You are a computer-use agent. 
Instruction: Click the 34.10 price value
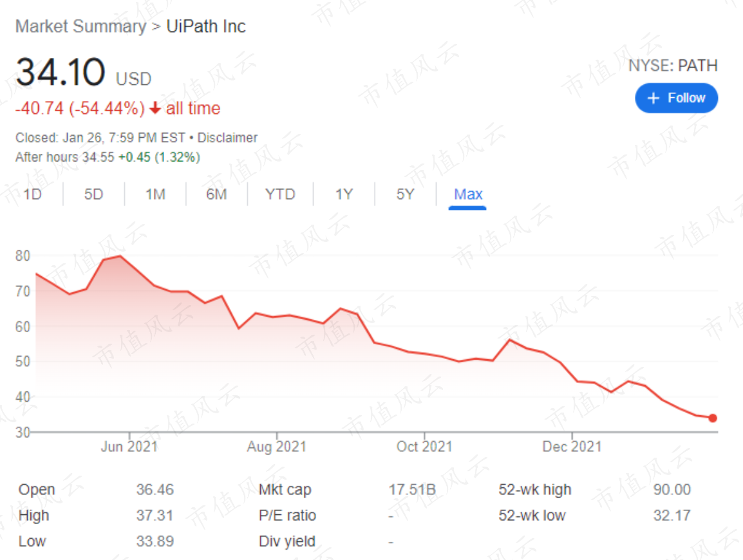[60, 72]
